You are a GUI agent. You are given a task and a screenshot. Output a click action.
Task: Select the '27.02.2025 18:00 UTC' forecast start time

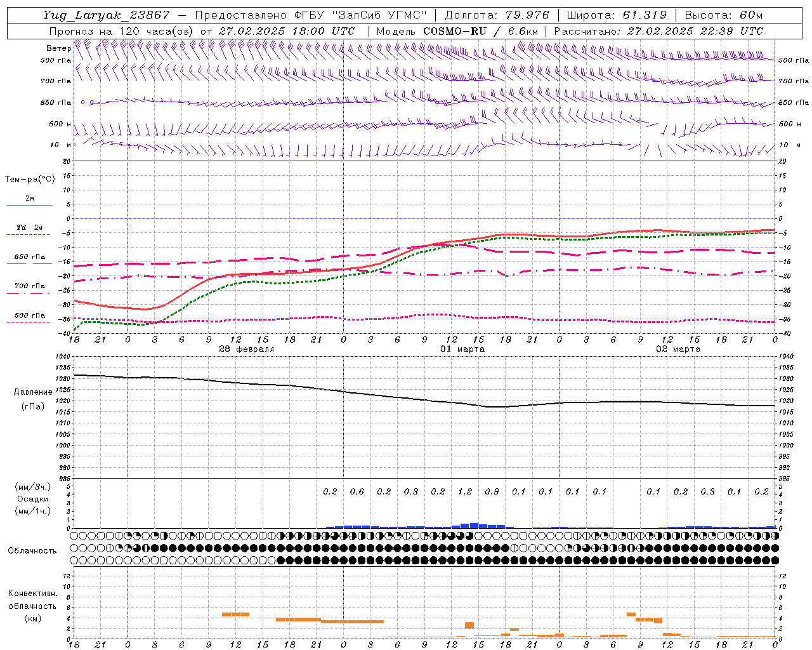287,31
